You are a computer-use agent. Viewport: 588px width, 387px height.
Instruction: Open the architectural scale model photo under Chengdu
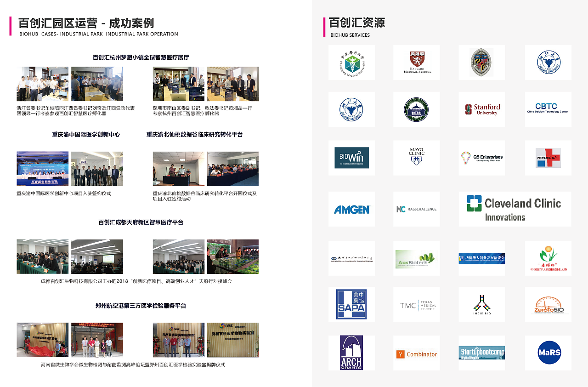pos(232,256)
